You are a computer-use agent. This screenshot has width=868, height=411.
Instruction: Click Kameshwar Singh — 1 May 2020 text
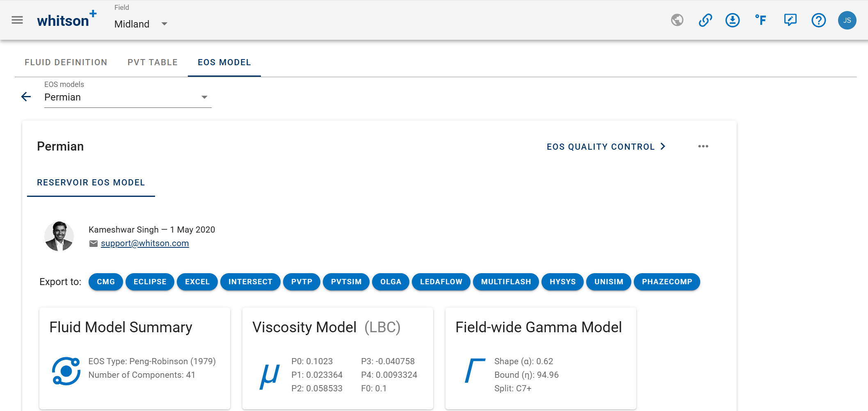click(152, 230)
